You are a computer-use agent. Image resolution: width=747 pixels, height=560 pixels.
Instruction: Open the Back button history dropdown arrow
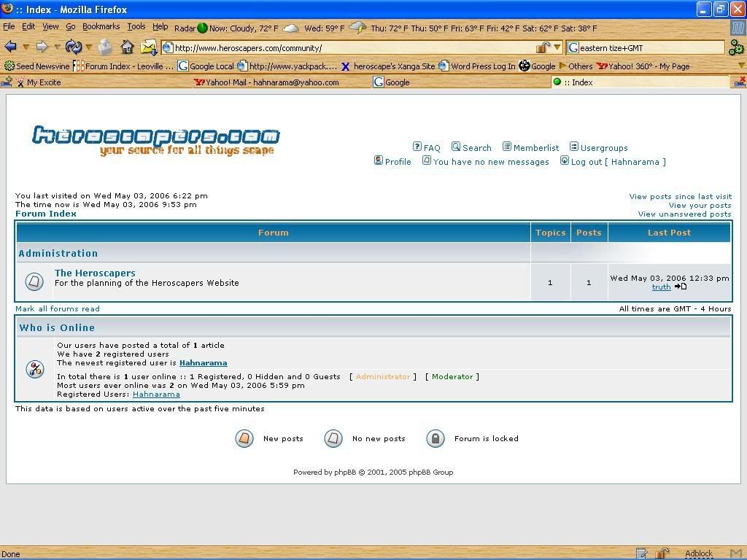tap(26, 48)
